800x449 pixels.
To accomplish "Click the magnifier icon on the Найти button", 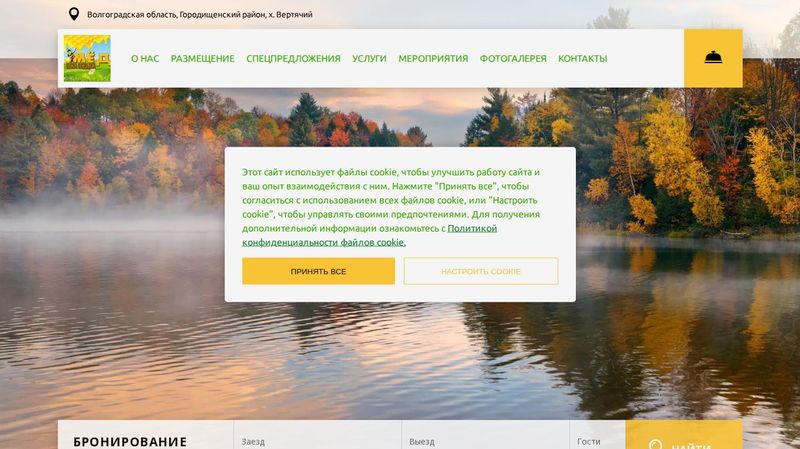I will tap(656, 445).
